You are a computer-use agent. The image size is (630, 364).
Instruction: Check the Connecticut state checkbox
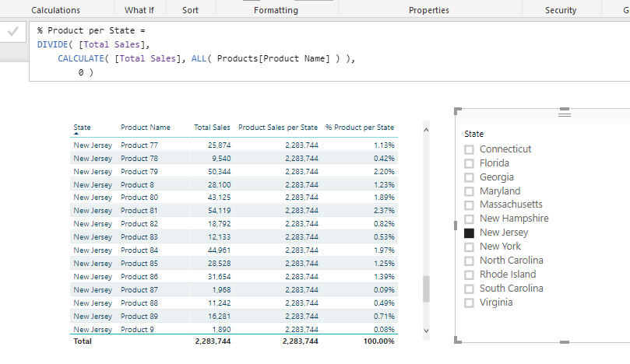[x=469, y=149]
